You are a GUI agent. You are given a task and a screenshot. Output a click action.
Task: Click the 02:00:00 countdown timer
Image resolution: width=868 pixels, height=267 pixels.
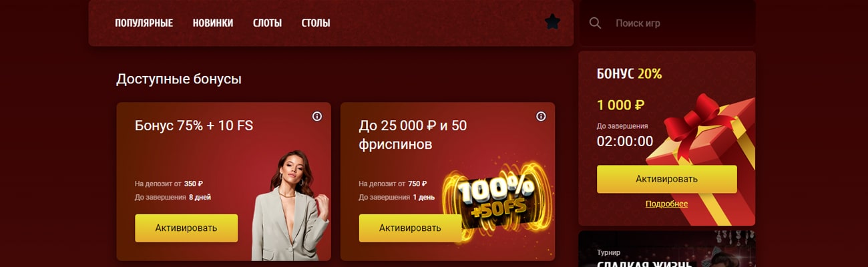coord(625,141)
